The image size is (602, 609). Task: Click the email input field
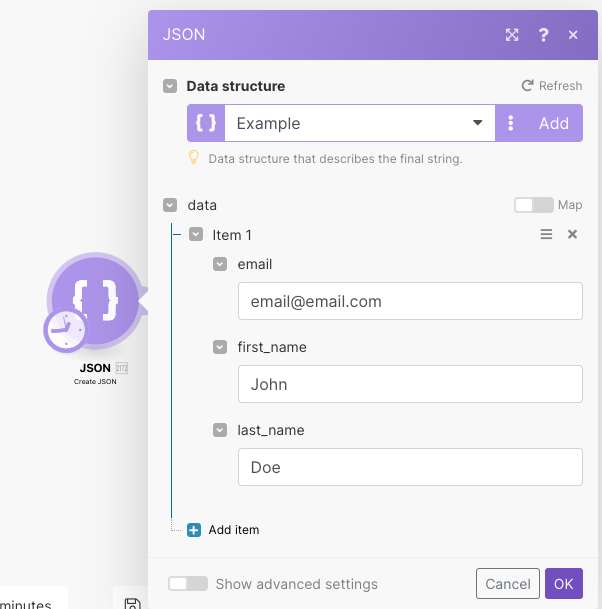point(410,301)
